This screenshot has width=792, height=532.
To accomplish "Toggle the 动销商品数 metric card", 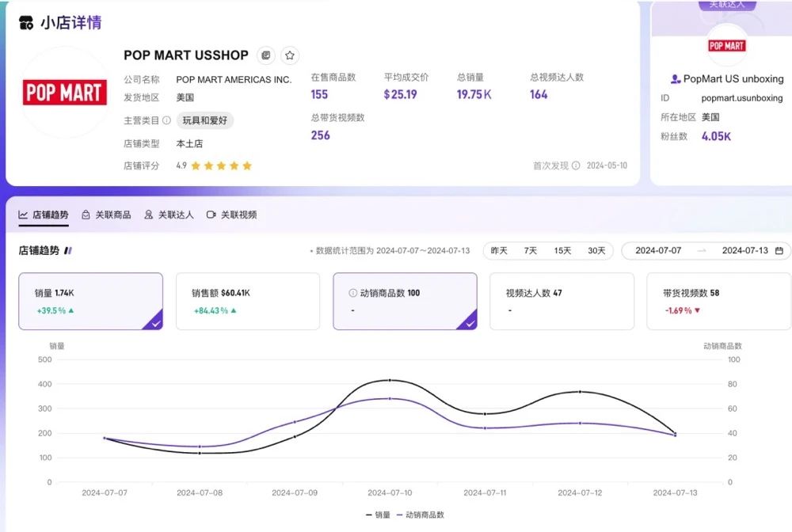I will [405, 301].
